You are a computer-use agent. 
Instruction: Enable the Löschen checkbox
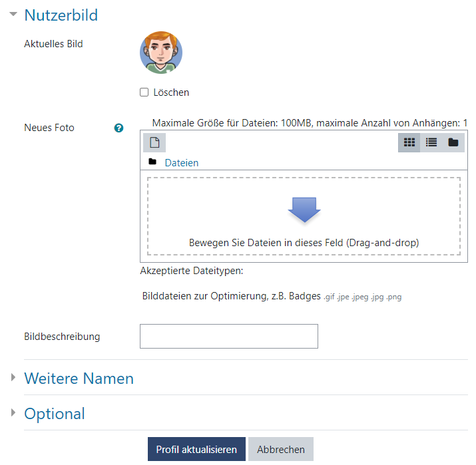point(144,92)
